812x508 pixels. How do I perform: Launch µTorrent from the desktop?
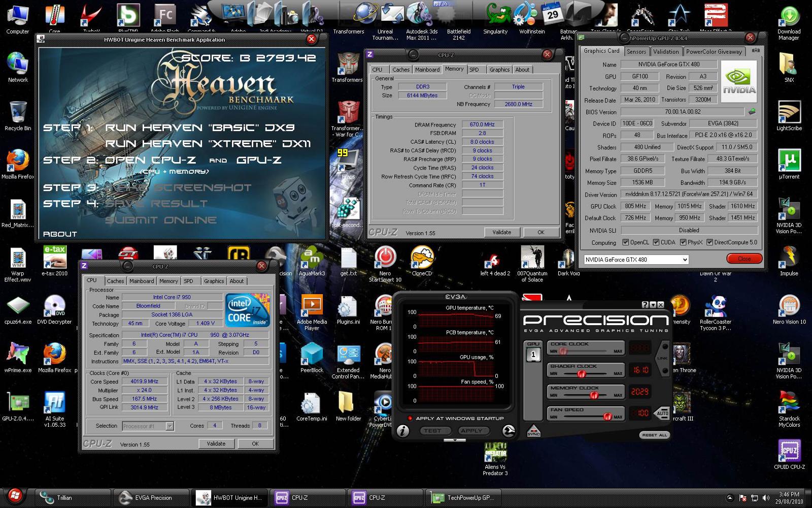(x=789, y=164)
